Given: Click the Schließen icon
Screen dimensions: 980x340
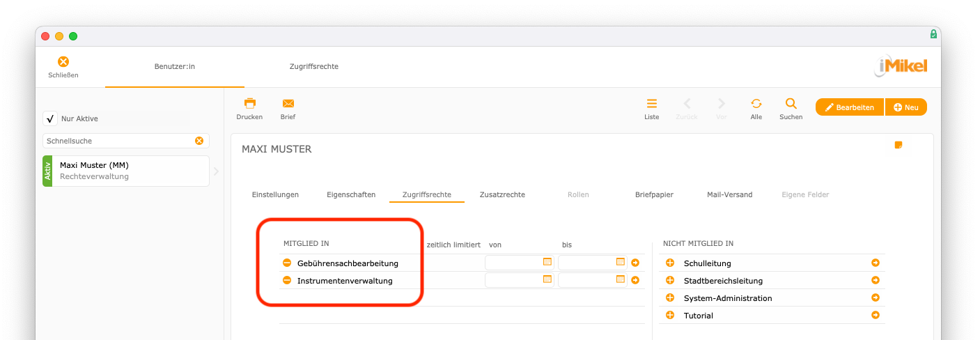Looking at the screenshot, I should pyautogui.click(x=63, y=62).
